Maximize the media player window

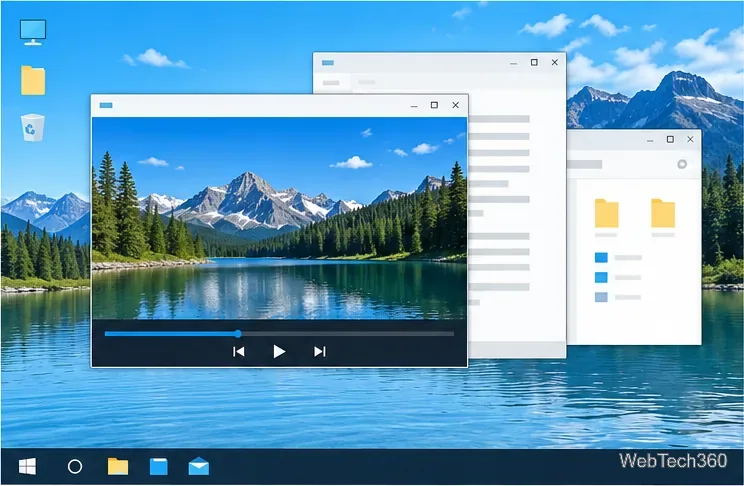[434, 105]
